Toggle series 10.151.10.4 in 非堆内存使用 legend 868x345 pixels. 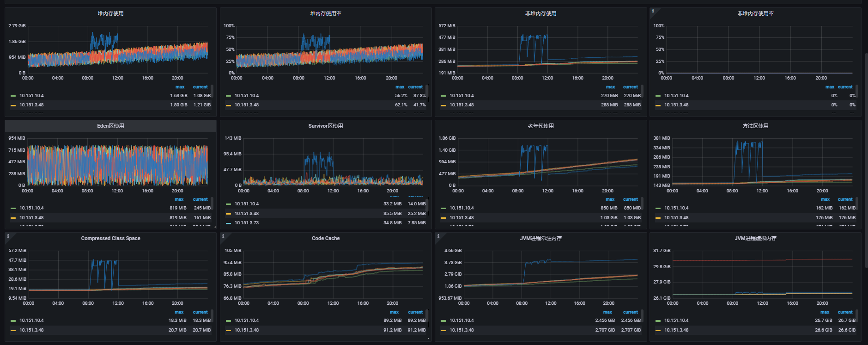(x=461, y=96)
